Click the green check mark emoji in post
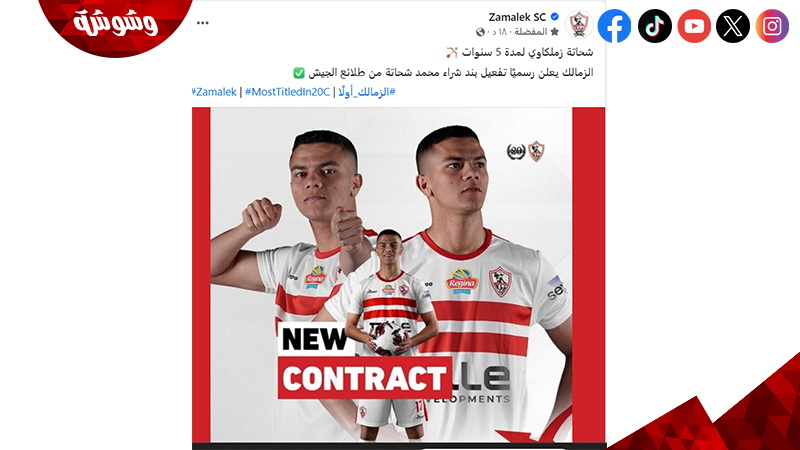This screenshot has width=800, height=450. coord(299,73)
